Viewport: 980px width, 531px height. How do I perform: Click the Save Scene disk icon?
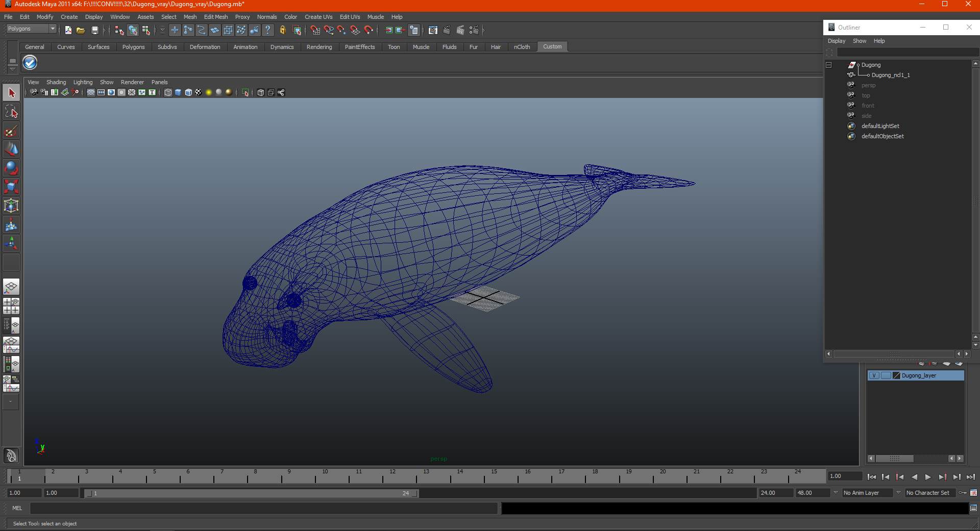[94, 30]
